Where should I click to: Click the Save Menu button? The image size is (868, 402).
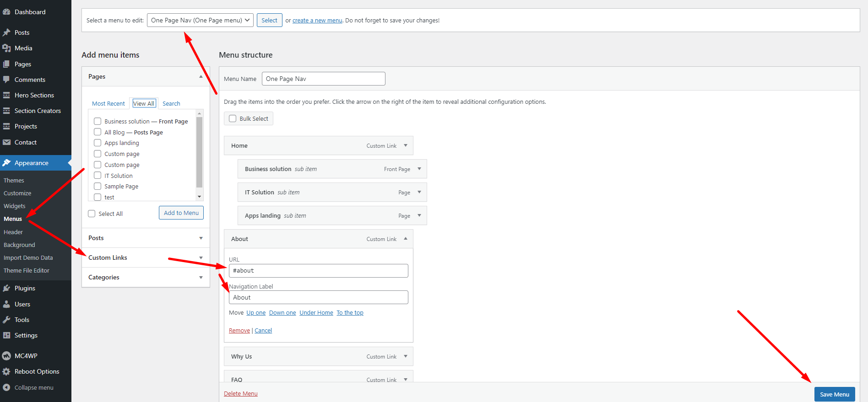(834, 394)
